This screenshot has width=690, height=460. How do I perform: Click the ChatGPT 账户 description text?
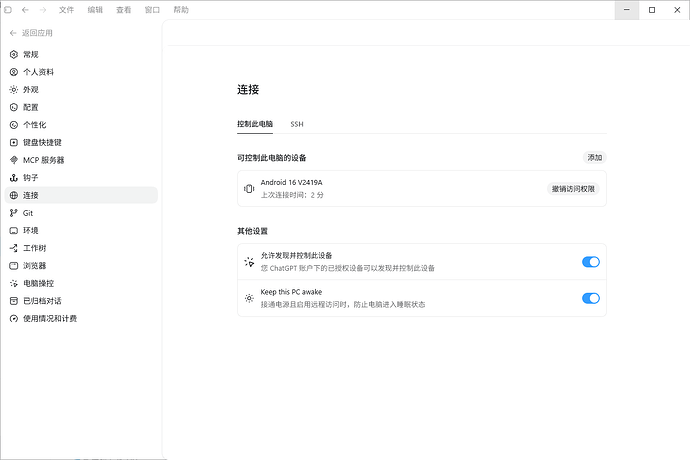tap(348, 268)
